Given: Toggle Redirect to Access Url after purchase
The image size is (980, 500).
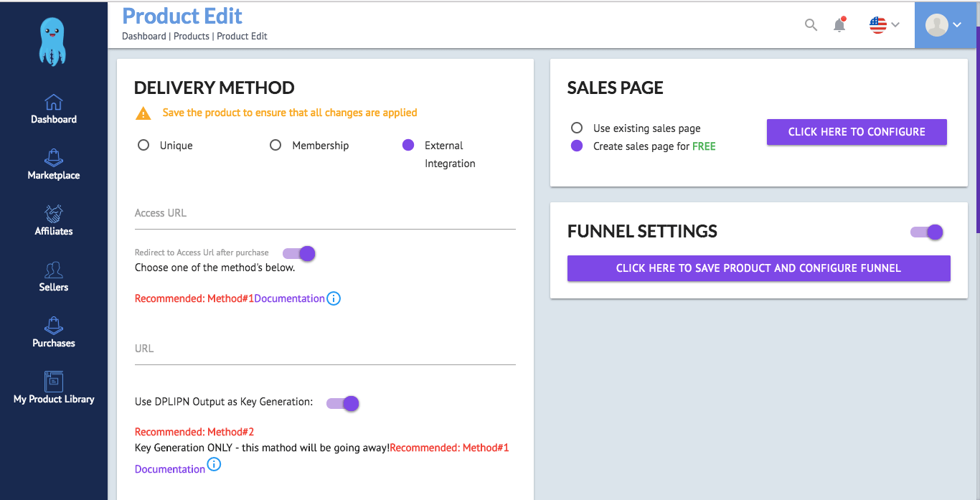Looking at the screenshot, I should coord(299,253).
